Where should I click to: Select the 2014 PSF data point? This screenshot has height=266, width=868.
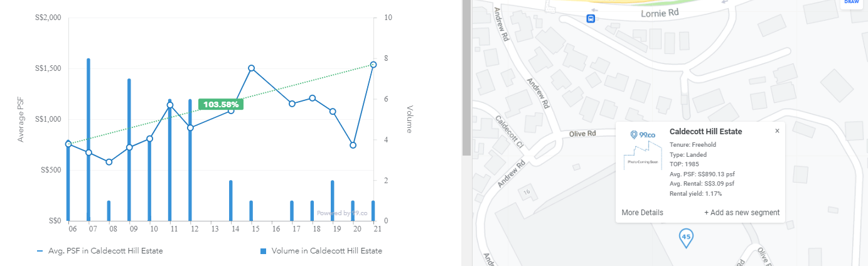pos(231,110)
